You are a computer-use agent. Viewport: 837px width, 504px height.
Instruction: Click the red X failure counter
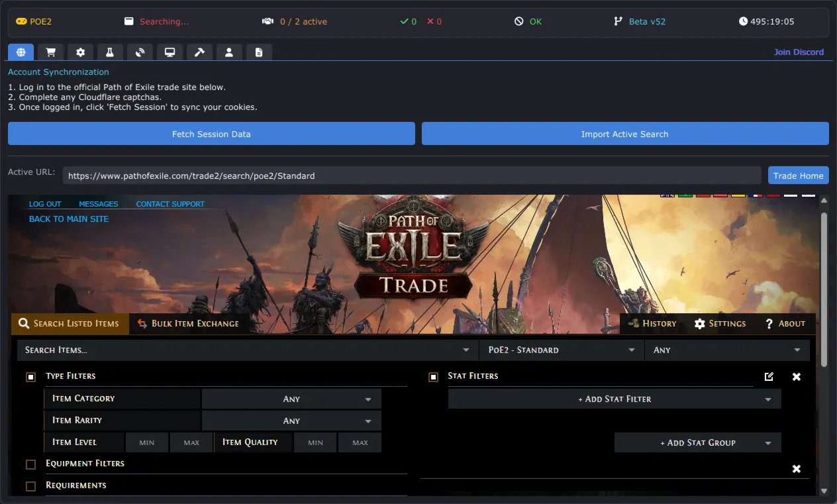point(434,21)
